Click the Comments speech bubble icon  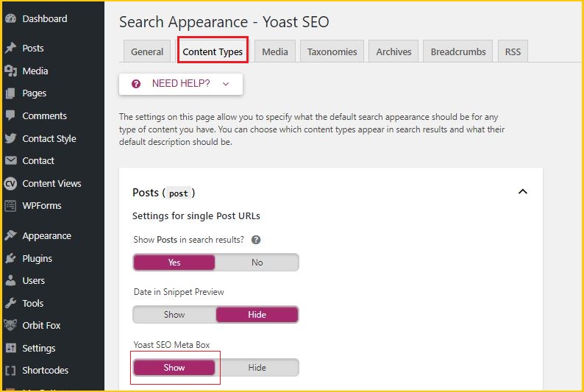pyautogui.click(x=11, y=115)
